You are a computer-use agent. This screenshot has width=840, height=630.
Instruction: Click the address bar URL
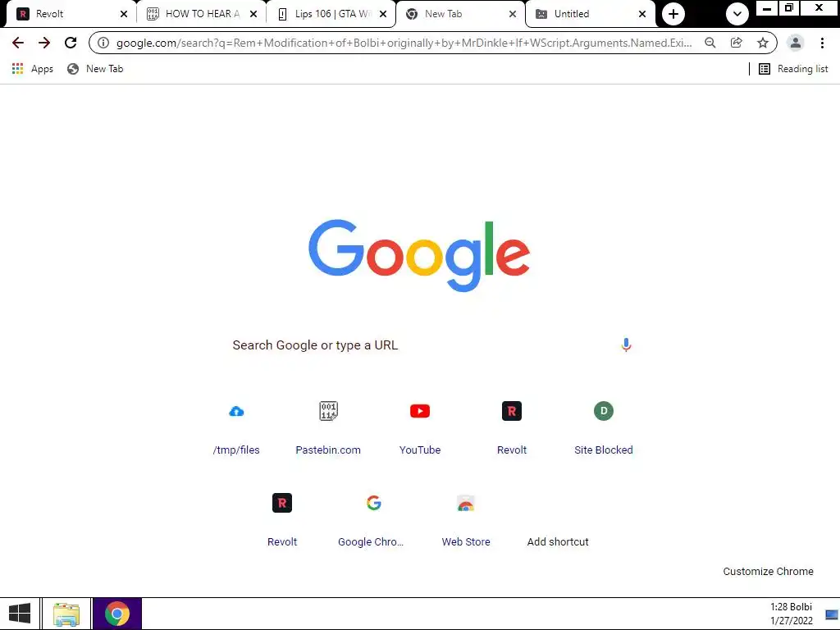click(404, 43)
